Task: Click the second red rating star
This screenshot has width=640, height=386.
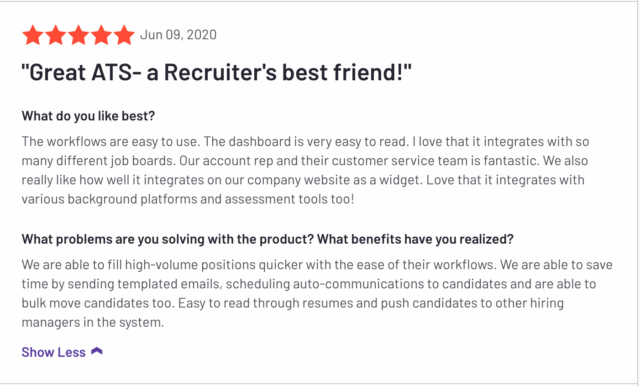Action: [x=56, y=35]
